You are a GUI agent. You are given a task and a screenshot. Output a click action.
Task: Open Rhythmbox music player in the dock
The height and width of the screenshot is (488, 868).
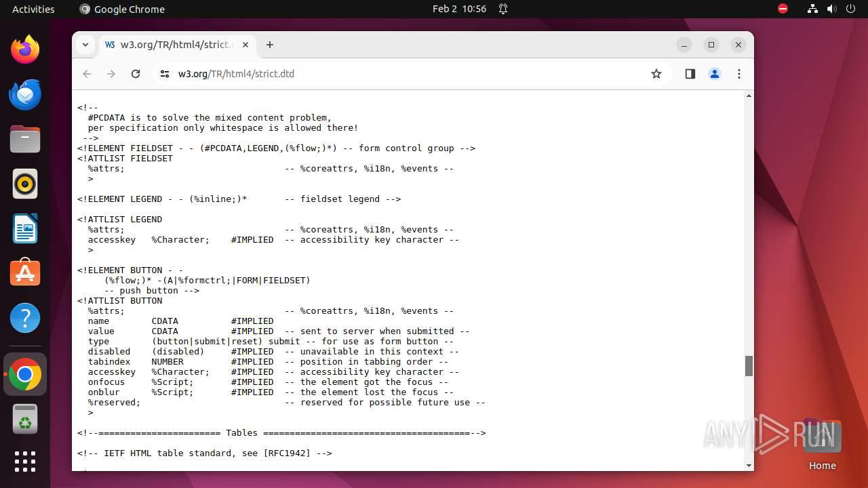(x=25, y=184)
